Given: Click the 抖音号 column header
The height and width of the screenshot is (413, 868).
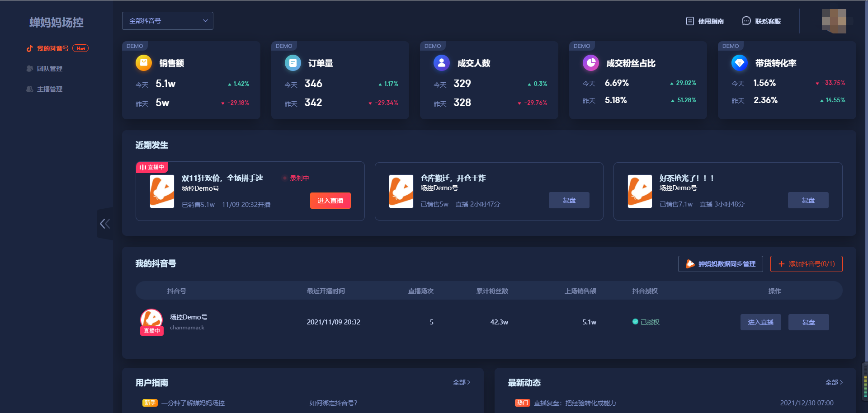Looking at the screenshot, I should click(177, 291).
